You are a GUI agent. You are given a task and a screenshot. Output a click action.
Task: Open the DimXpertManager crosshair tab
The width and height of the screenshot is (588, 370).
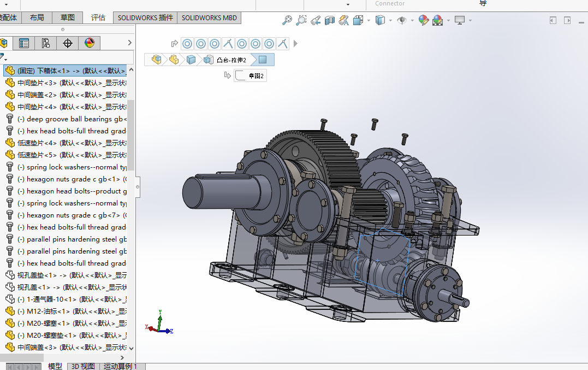click(x=68, y=43)
